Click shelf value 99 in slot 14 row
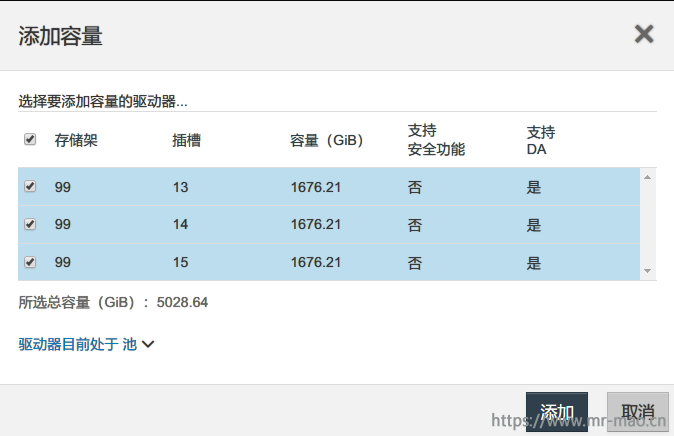 pyautogui.click(x=62, y=224)
